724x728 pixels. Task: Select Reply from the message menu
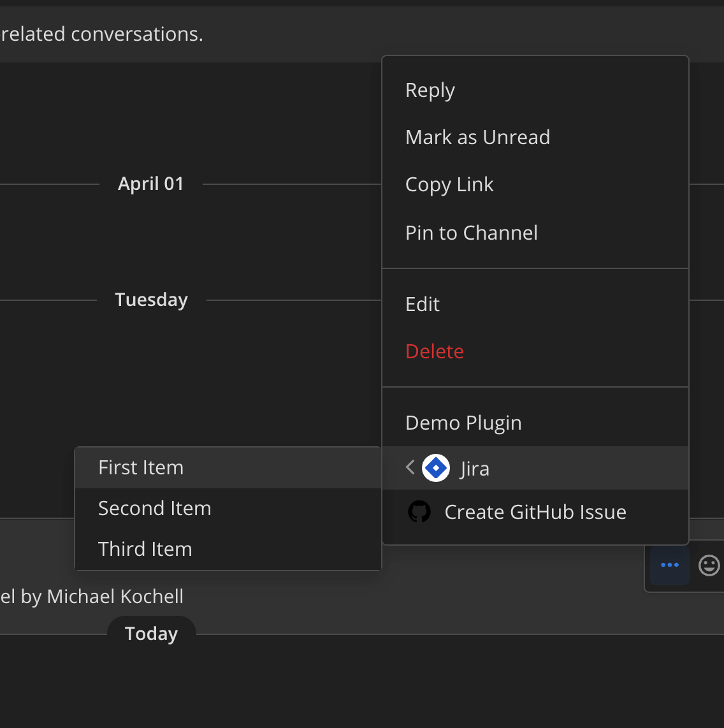pyautogui.click(x=430, y=90)
